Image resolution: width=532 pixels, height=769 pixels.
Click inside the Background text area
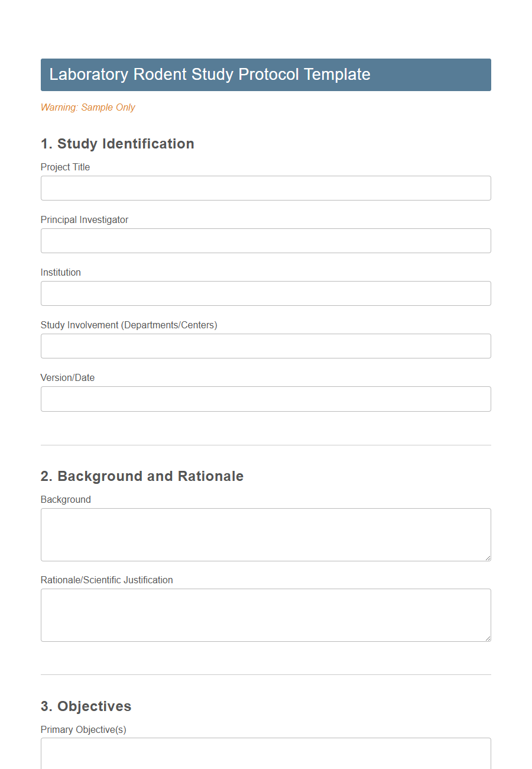point(265,532)
